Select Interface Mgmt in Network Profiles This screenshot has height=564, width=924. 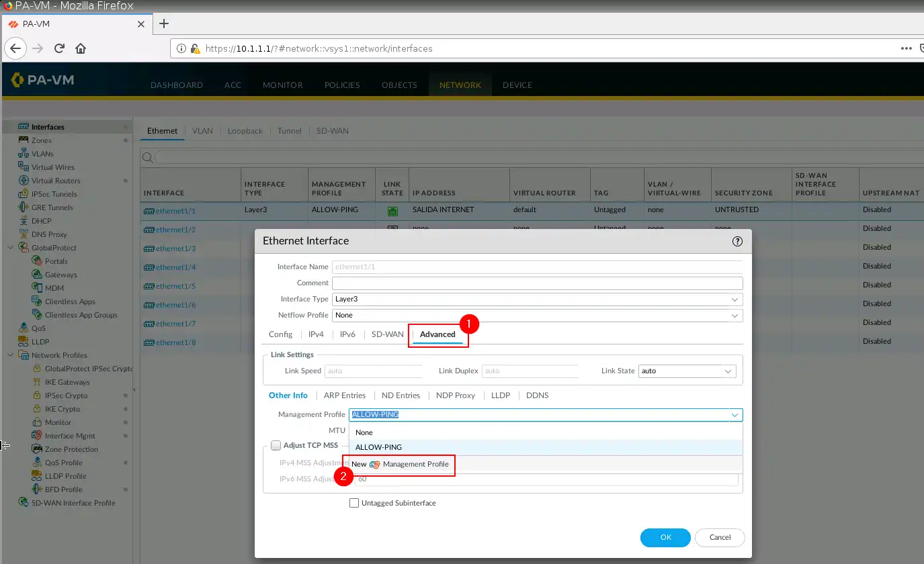pos(70,436)
